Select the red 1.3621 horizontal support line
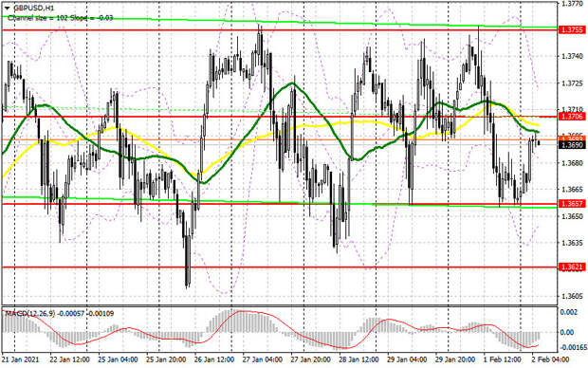Image resolution: width=588 pixels, height=368 pixels. pyautogui.click(x=280, y=267)
